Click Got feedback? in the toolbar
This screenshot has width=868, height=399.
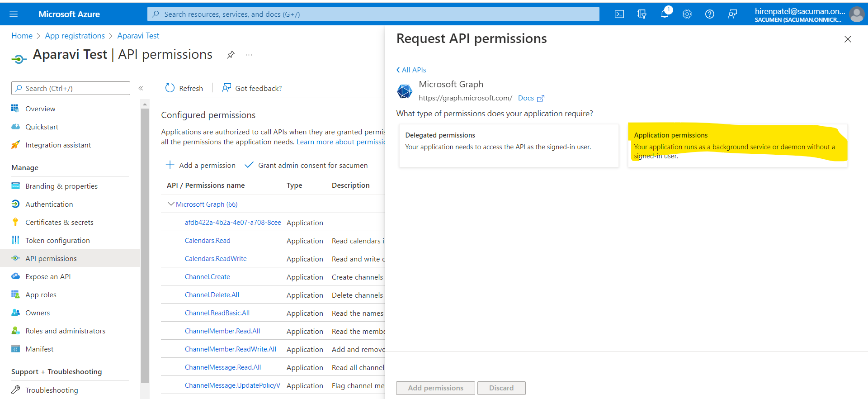coord(251,88)
